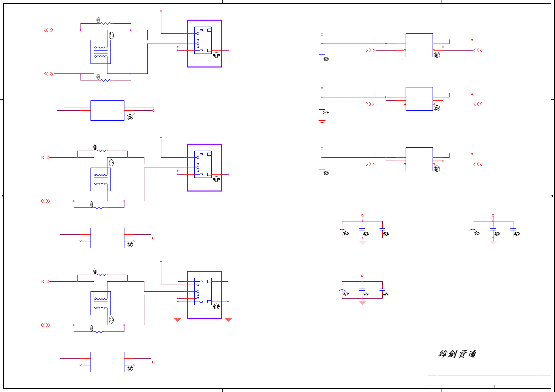Screen dimensions: 555x392
Task: Select the middle-left common-mode choke transformer symbol
Action: pos(100,179)
